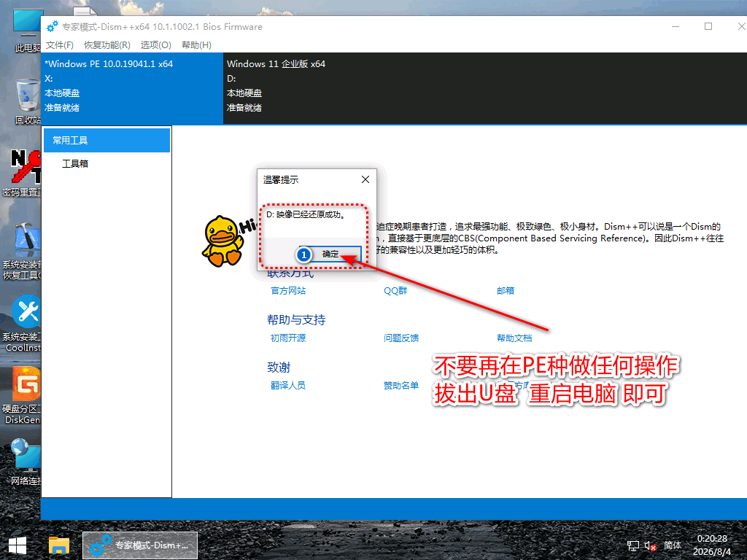Open the 邮箱 link
Screen dimensions: 747x560
[x=506, y=290]
